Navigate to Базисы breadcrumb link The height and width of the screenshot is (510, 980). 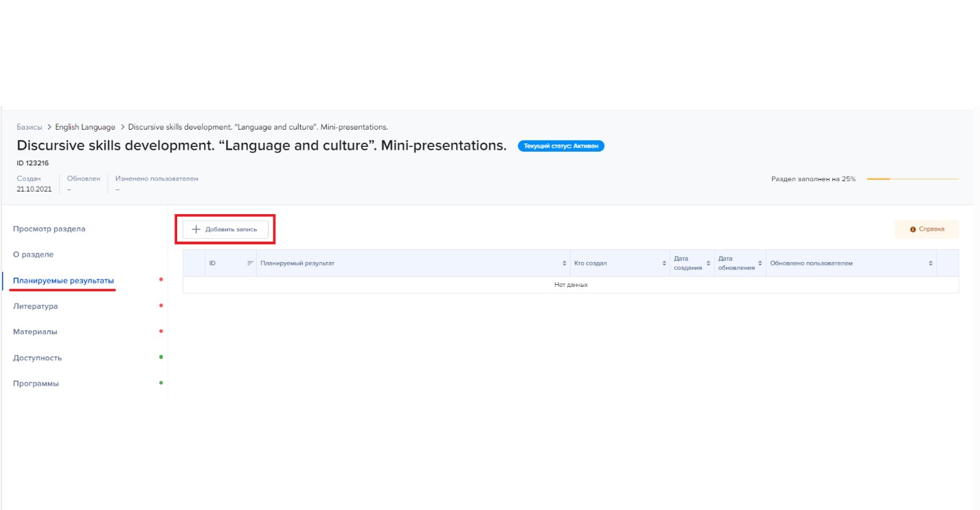[30, 127]
